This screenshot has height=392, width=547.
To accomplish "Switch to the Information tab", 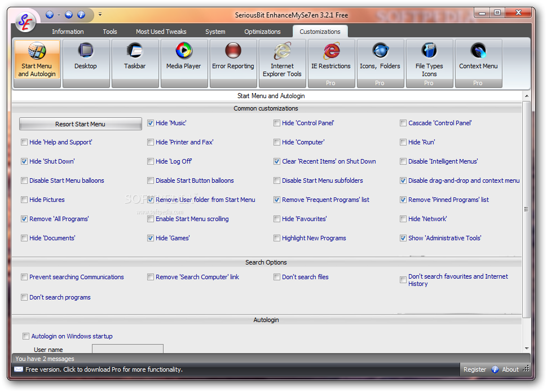I will [68, 32].
